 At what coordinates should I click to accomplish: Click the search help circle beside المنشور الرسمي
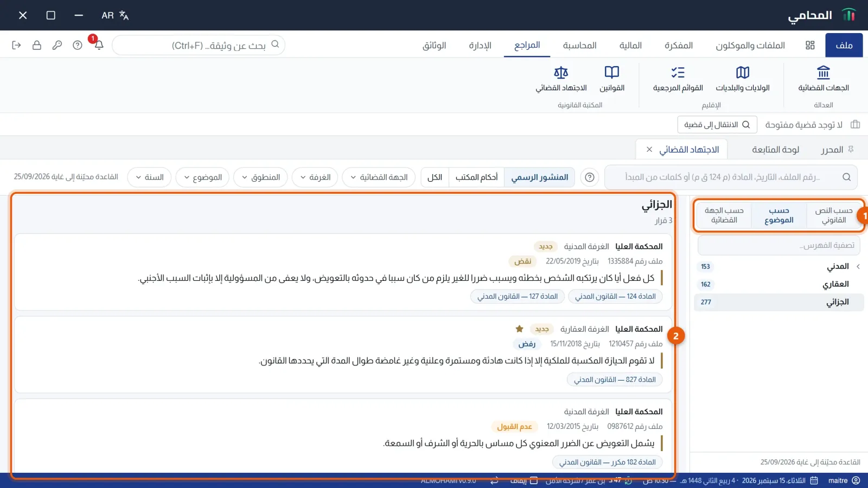[x=590, y=177]
